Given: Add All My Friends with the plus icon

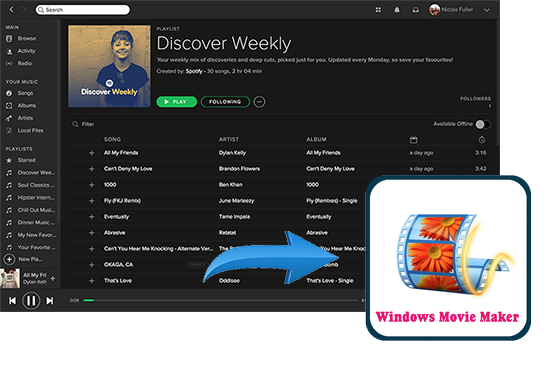Looking at the screenshot, I should coord(91,153).
